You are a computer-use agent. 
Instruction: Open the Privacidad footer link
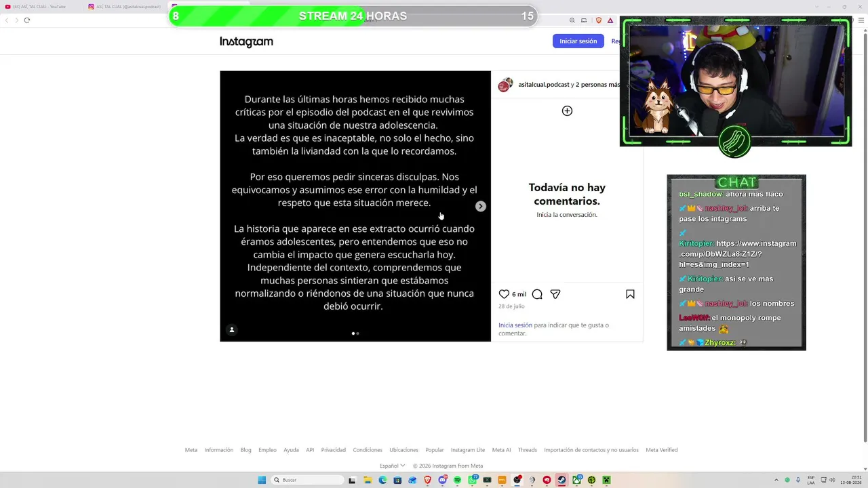334,450
